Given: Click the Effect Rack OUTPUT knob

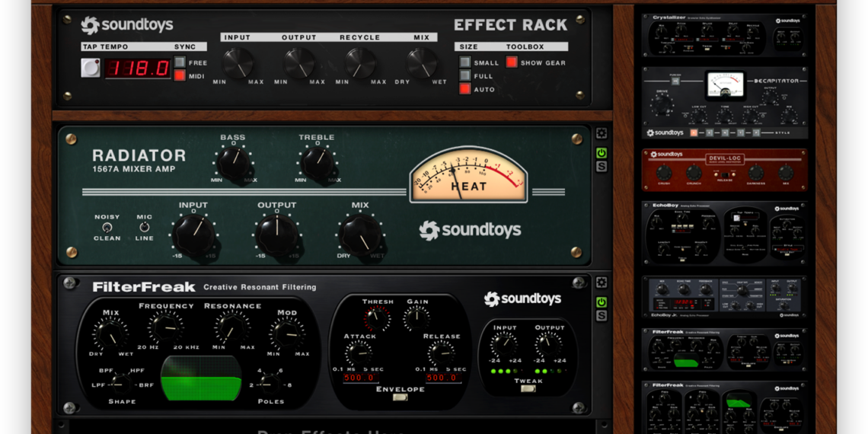Looking at the screenshot, I should pyautogui.click(x=299, y=62).
